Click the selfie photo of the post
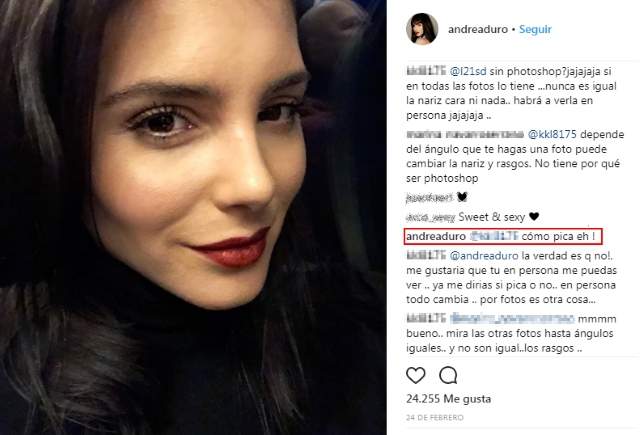This screenshot has width=640, height=435. [x=193, y=218]
